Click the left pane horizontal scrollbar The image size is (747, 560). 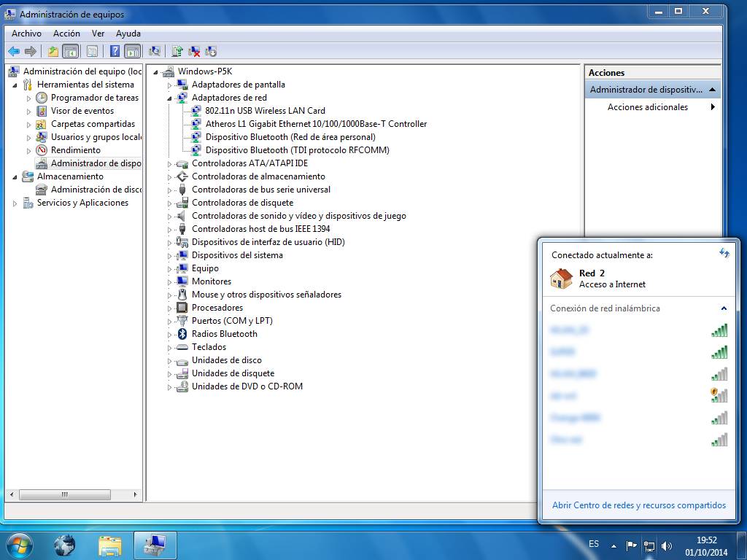64,494
